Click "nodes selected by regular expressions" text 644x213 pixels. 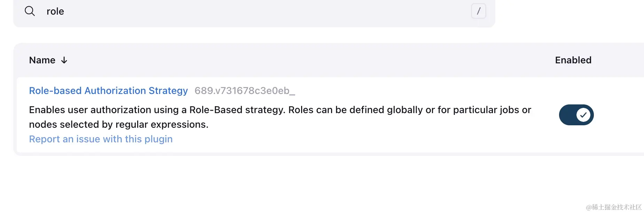tap(118, 125)
